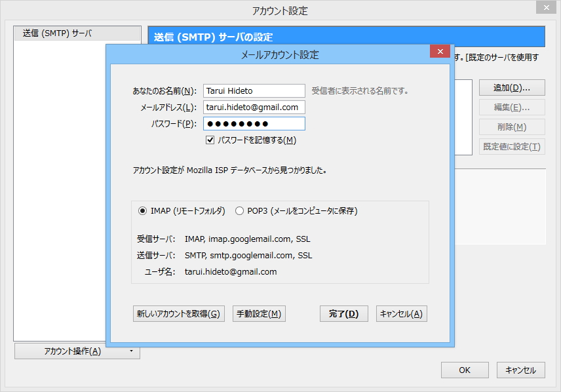561x392 pixels.
Task: Enable the パスワードを記憶する checkbox
Action: pos(210,140)
